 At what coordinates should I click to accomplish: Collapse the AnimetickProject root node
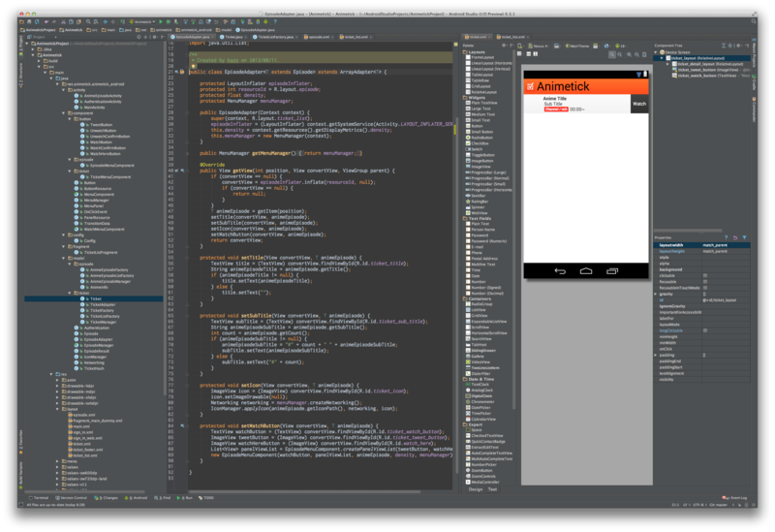28,44
